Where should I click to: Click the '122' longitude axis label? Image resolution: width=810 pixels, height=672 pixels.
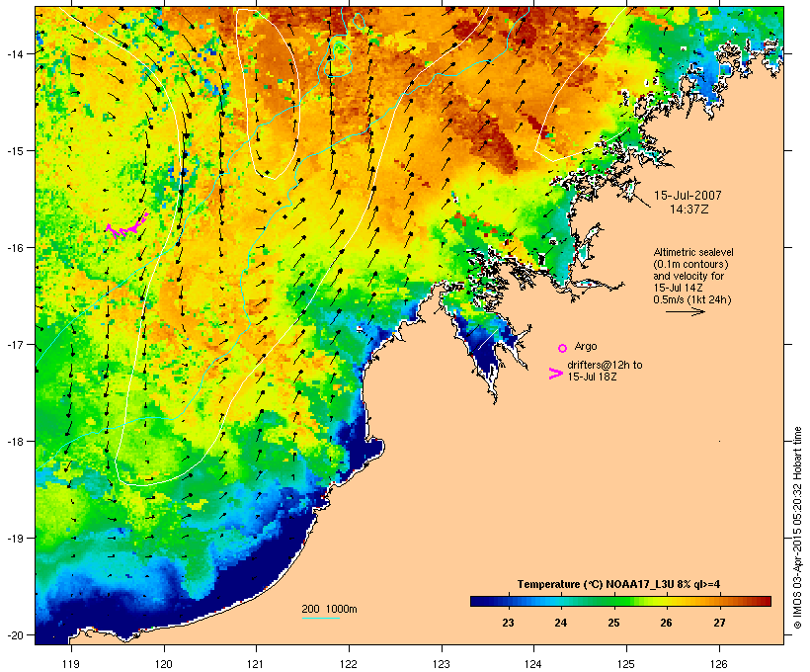[x=349, y=664]
